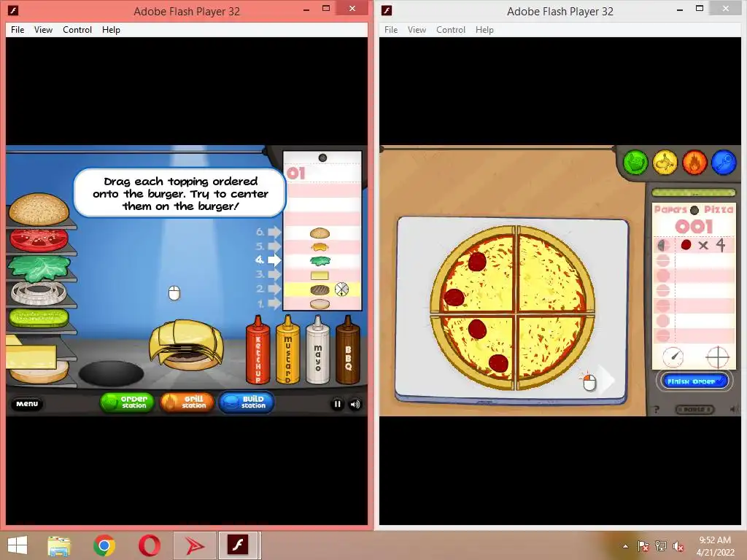Pick the top bun from the topping shelf
This screenshot has height=560, width=747.
(39, 209)
